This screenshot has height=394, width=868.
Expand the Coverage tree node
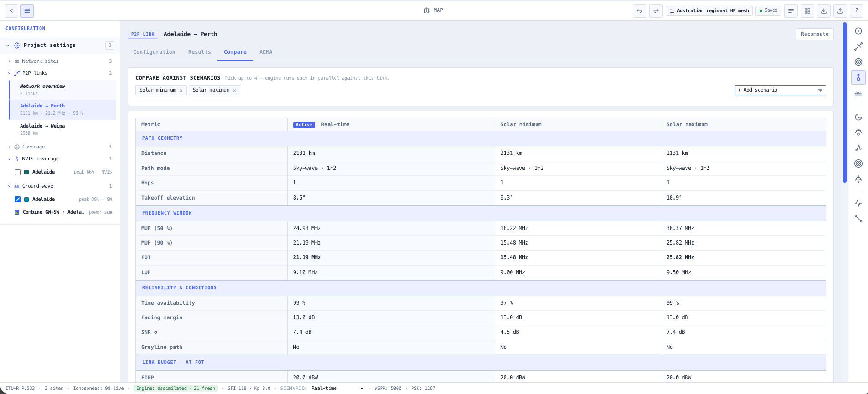click(x=9, y=147)
